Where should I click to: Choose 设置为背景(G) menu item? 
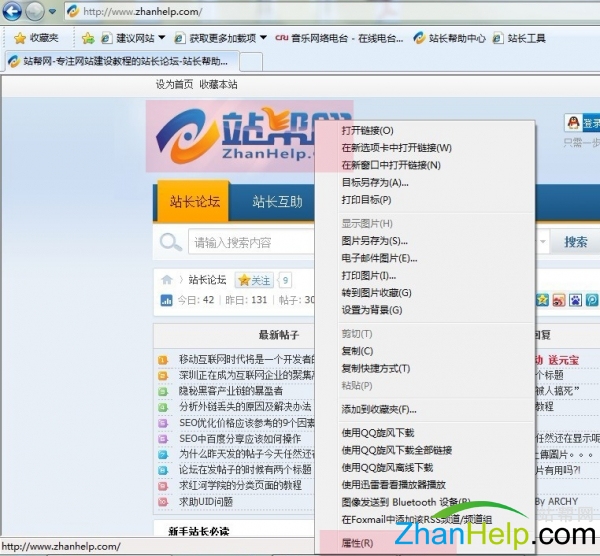[x=425, y=310]
